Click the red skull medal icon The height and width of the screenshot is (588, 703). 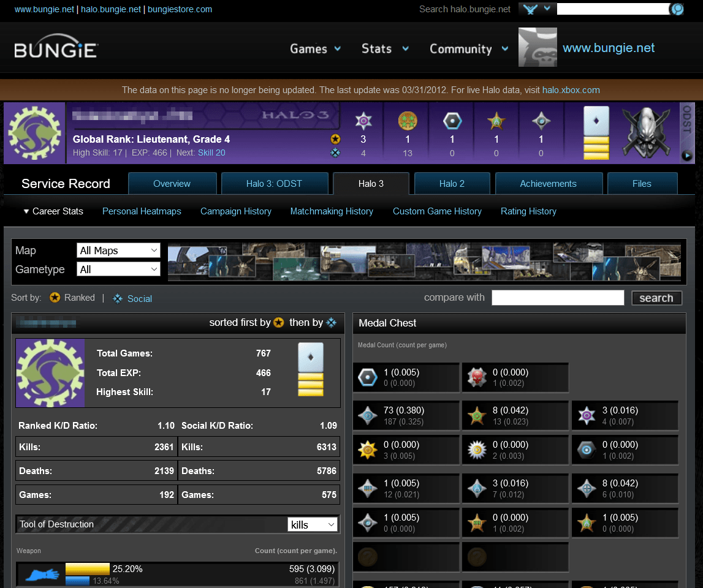[476, 378]
